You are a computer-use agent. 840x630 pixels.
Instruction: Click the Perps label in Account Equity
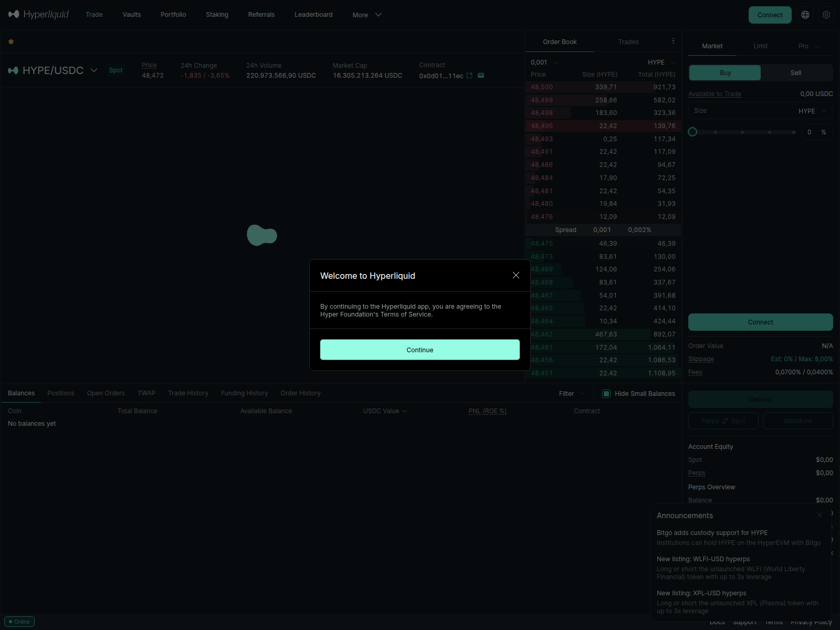coord(697,473)
